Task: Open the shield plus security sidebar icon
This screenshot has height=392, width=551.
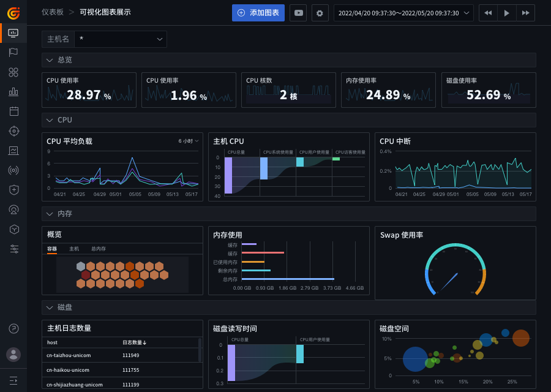Action: point(13,190)
